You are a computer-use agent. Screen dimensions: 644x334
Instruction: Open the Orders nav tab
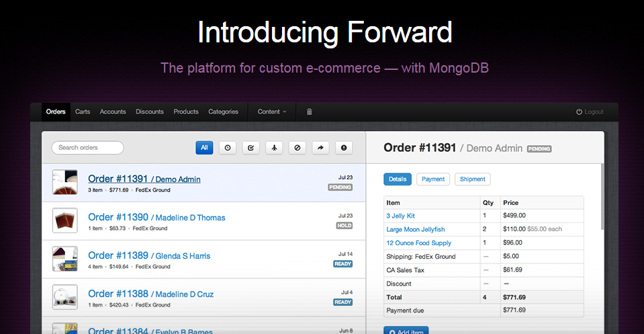(56, 112)
